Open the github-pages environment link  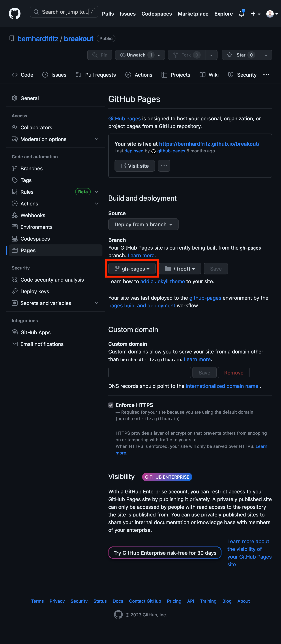tap(205, 298)
